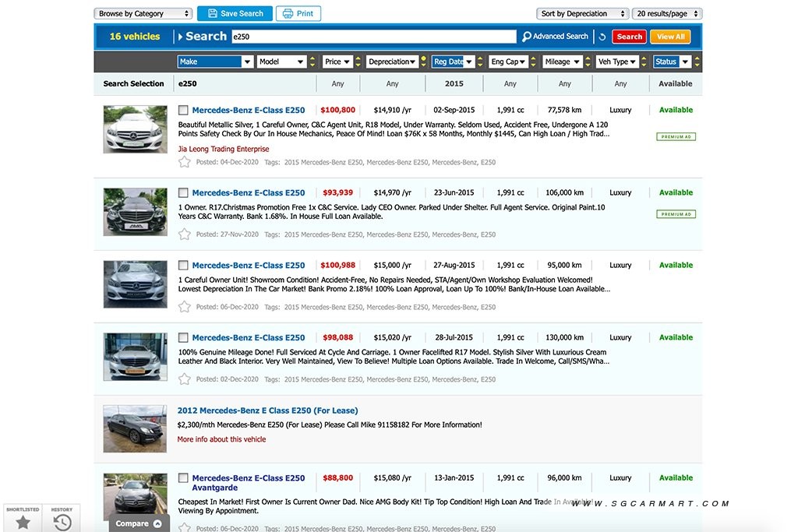798x532 pixels.
Task: Click the reset search circular arrow icon
Action: click(x=602, y=37)
